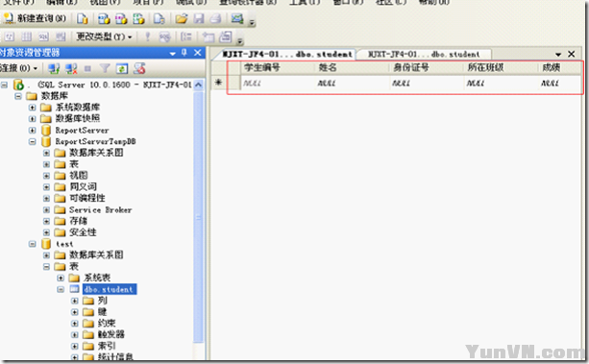Click the 姓名 column header
589x364 pixels.
pos(352,67)
